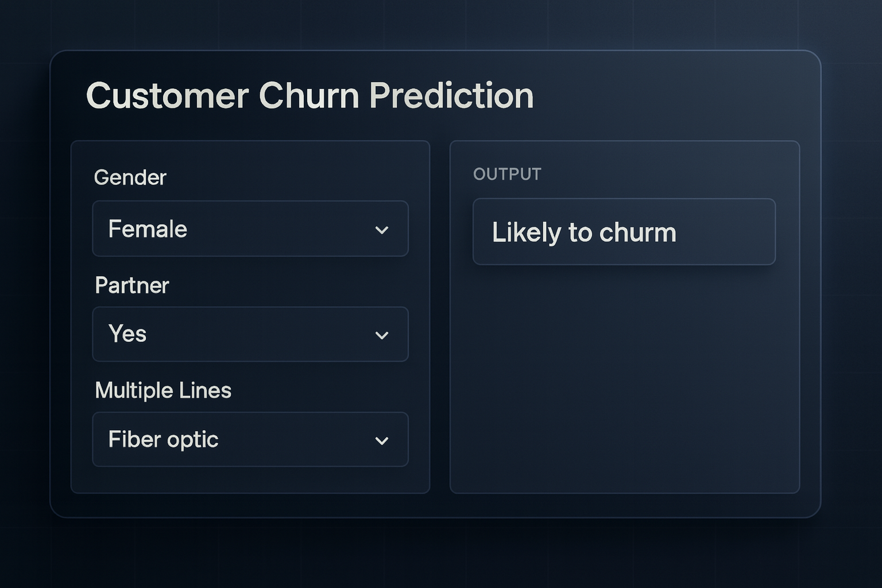The width and height of the screenshot is (882, 588).
Task: Click the OUTPUT section header
Action: 507,173
